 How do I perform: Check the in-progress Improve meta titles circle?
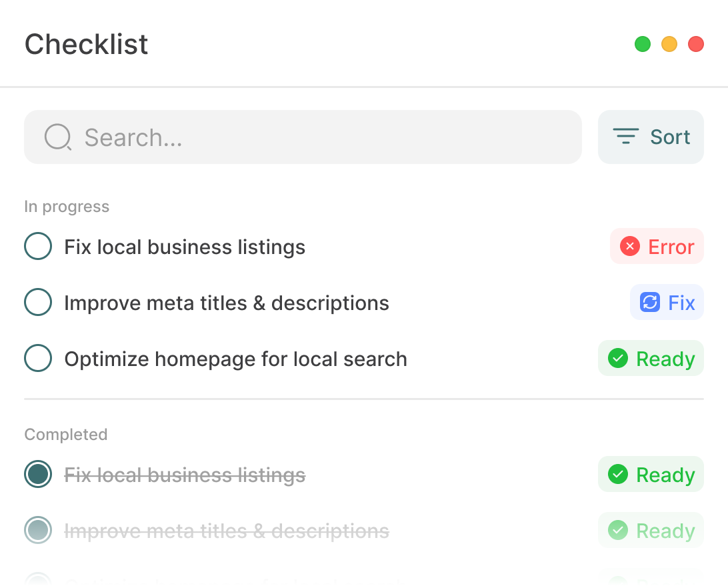(38, 303)
